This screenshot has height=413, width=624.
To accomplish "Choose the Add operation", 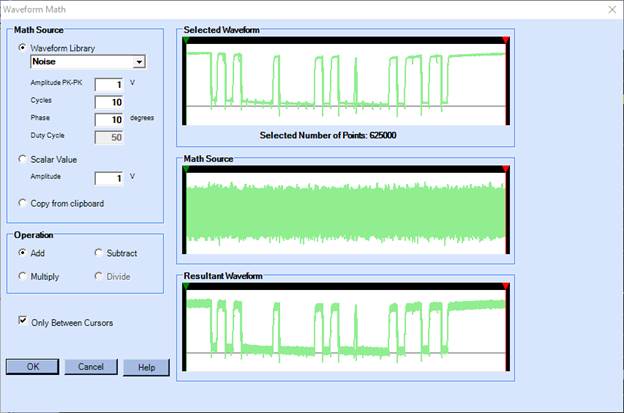I will (x=23, y=253).
